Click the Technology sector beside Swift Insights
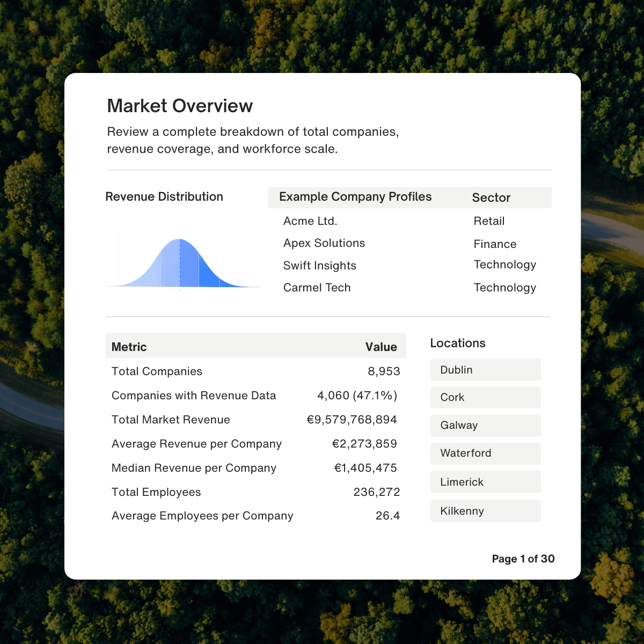This screenshot has height=644, width=644. click(x=504, y=265)
